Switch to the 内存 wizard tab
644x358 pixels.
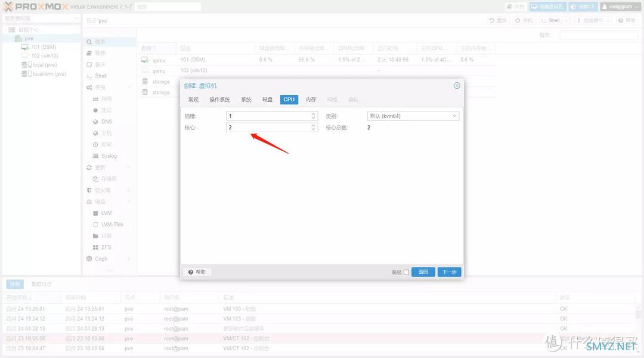[311, 99]
